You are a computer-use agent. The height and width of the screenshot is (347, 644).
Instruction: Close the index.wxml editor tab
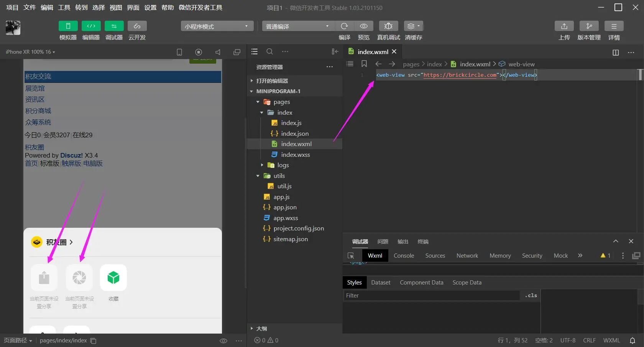(x=394, y=51)
